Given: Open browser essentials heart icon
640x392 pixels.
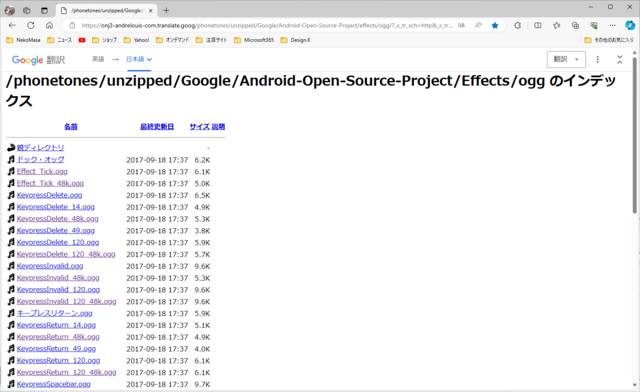Looking at the screenshot, I should click(x=594, y=25).
